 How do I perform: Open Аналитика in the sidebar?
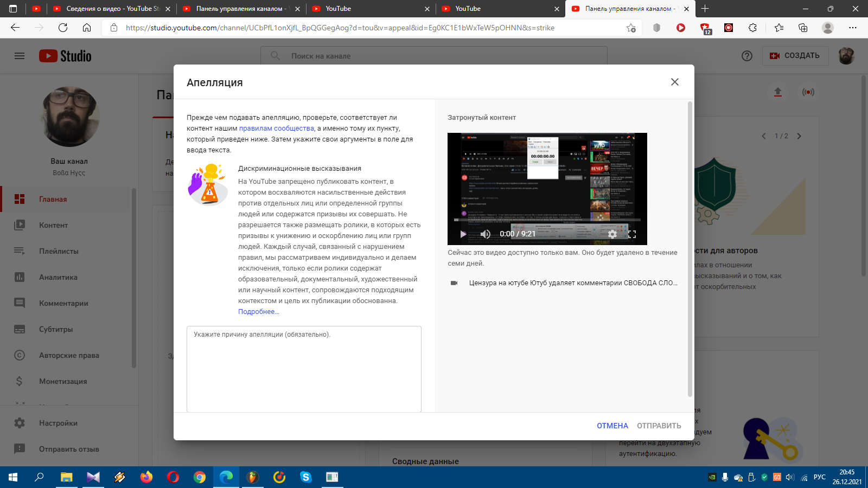[65, 277]
